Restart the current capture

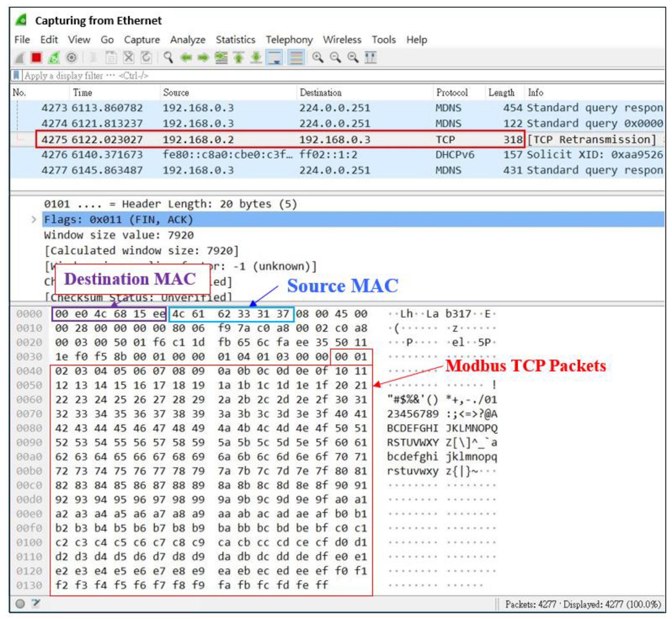[54, 58]
